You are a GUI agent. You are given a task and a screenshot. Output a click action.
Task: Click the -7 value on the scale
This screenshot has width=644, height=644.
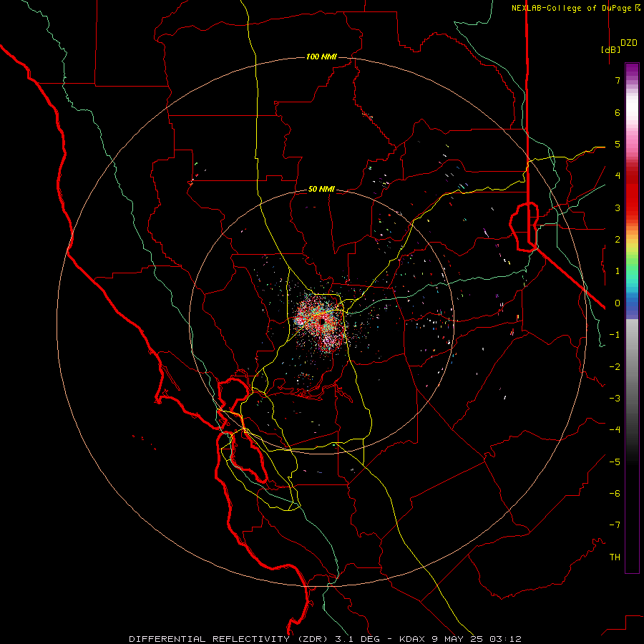coord(615,525)
